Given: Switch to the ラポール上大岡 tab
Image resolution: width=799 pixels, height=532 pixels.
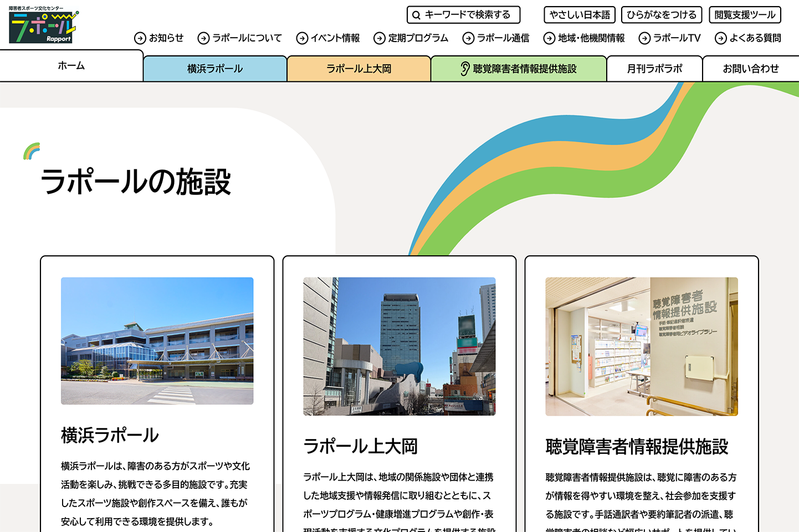Looking at the screenshot, I should 358,69.
